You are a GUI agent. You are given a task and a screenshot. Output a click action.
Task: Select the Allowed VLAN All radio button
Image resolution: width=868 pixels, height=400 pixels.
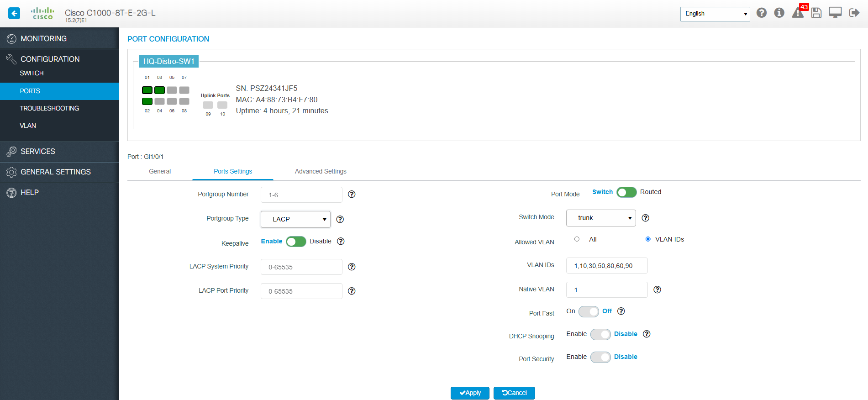click(x=577, y=239)
